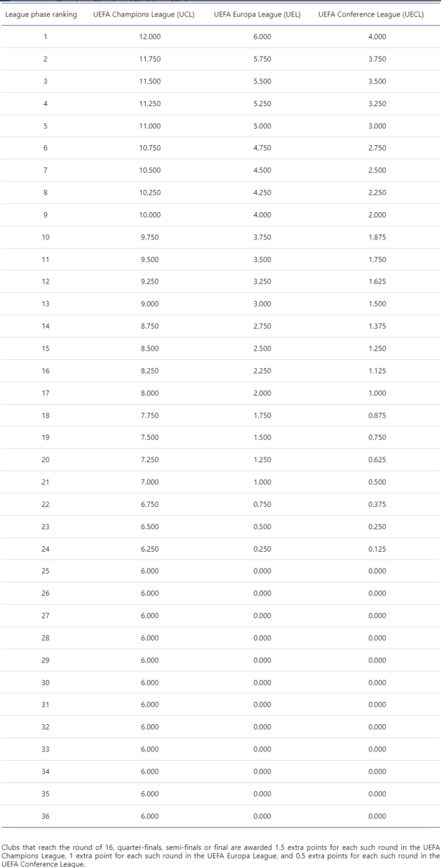Click the League phase ranking column header
The width and height of the screenshot is (441, 868).
(41, 14)
